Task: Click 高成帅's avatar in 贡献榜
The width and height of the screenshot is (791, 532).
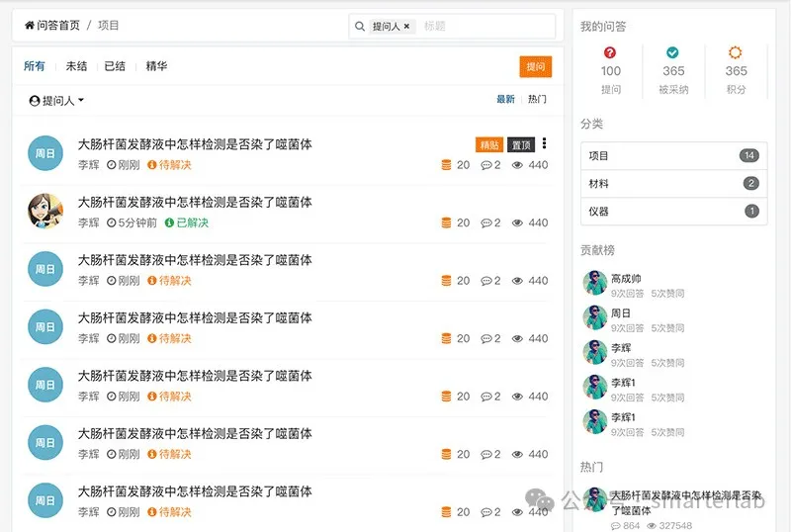Action: [595, 283]
